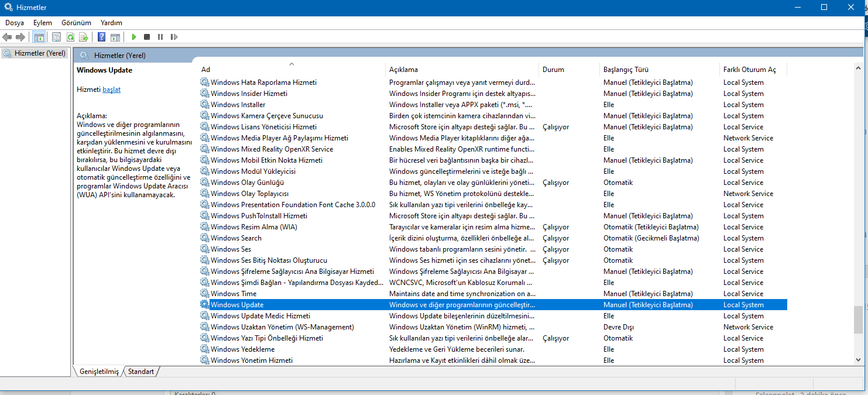Click gear icon in Hizmetler (Yerel) header
Image resolution: width=868 pixels, height=395 pixels.
pyautogui.click(x=84, y=56)
